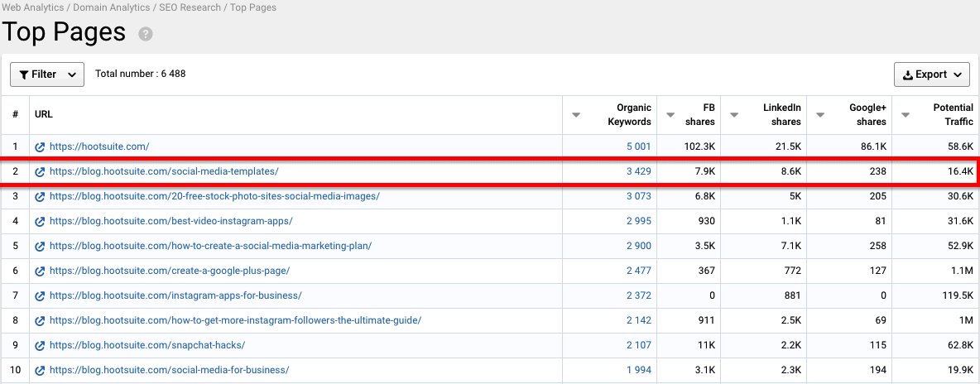This screenshot has height=384, width=980.
Task: Open snapchat-hacks URL link
Action: (147, 345)
